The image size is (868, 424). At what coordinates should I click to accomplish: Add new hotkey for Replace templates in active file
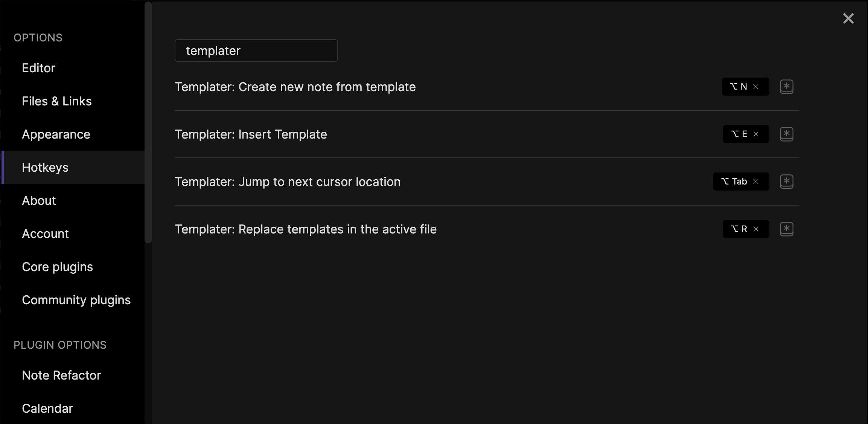coord(787,229)
